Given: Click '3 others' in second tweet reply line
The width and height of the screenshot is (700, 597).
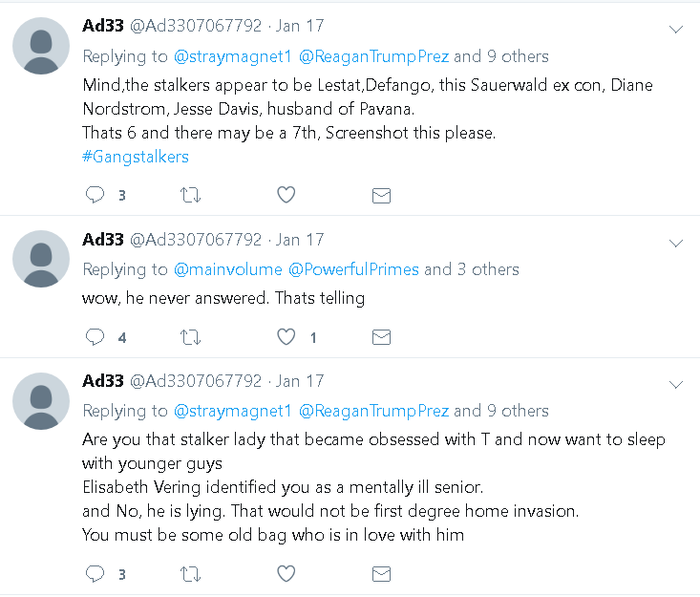Looking at the screenshot, I should (487, 269).
